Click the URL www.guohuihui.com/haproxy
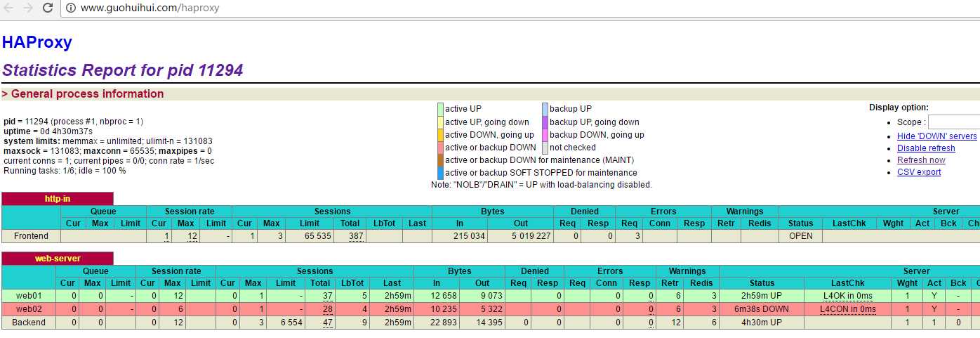The width and height of the screenshot is (980, 338). click(x=150, y=8)
